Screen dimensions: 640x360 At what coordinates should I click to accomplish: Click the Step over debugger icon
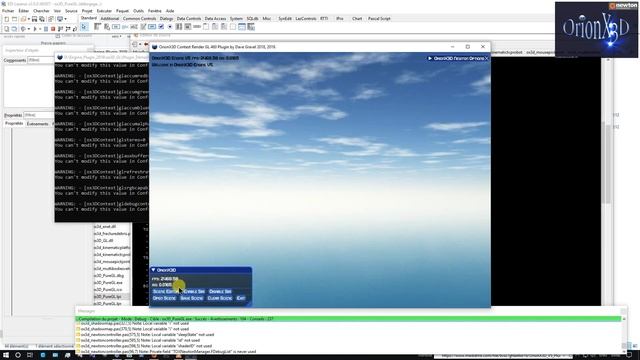click(x=67, y=29)
